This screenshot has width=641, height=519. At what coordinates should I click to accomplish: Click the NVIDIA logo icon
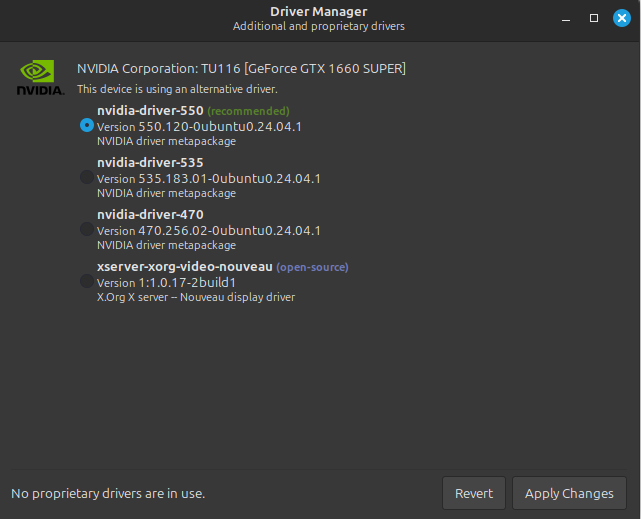39,78
